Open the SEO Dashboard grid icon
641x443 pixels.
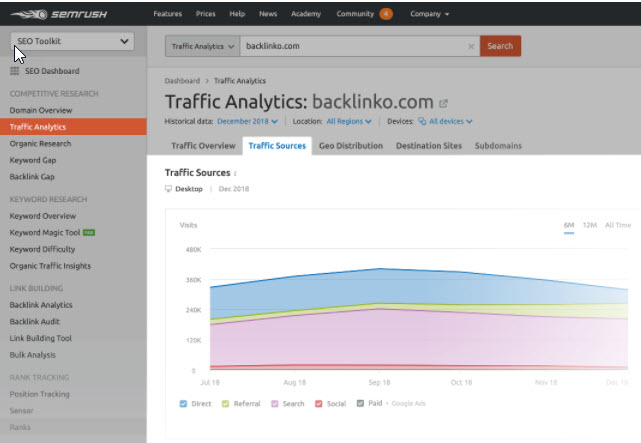(x=15, y=71)
